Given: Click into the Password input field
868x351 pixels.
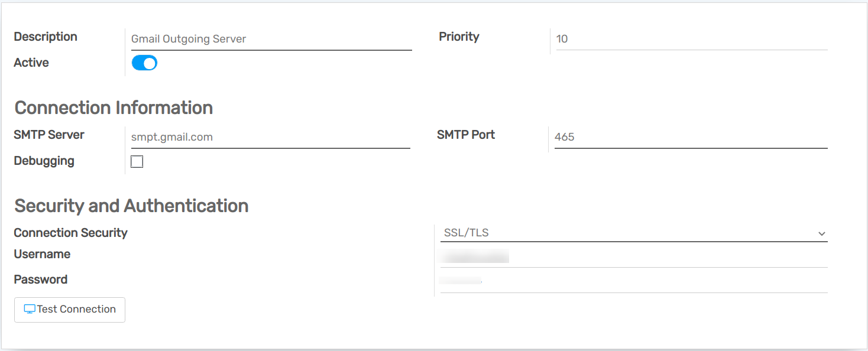Looking at the screenshot, I should click(x=633, y=281).
